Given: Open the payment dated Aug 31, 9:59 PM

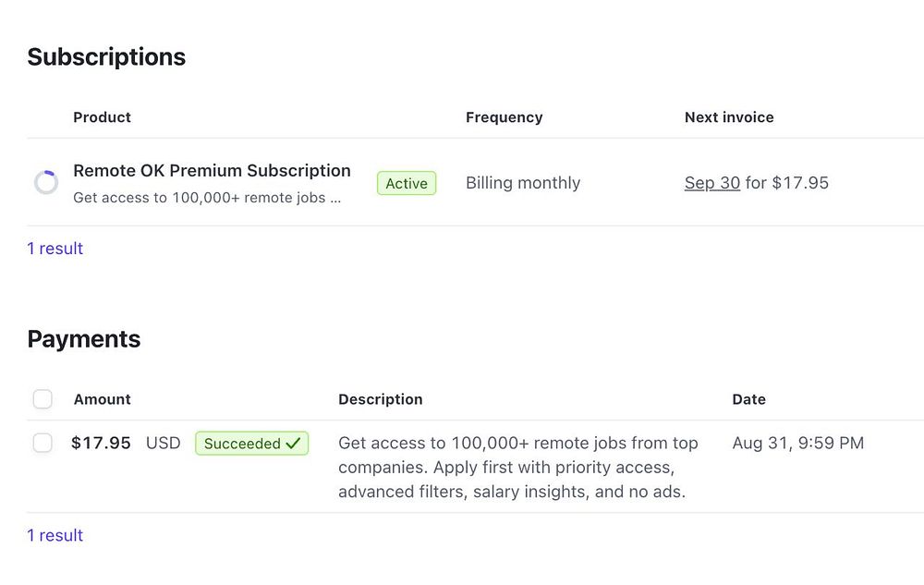Looking at the screenshot, I should point(797,444).
